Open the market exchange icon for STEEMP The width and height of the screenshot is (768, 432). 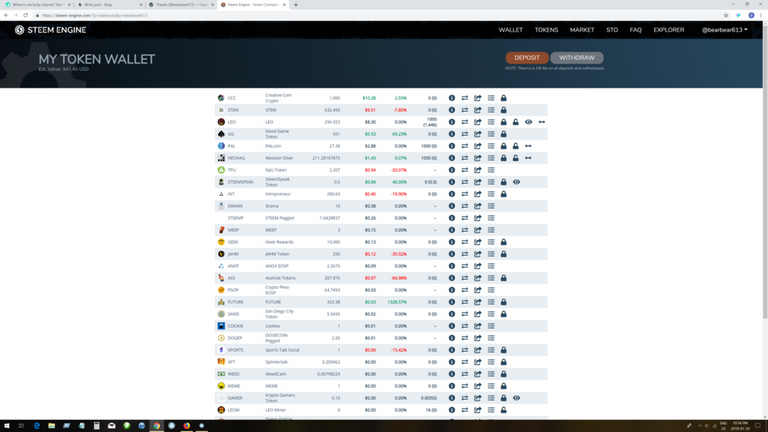(464, 218)
